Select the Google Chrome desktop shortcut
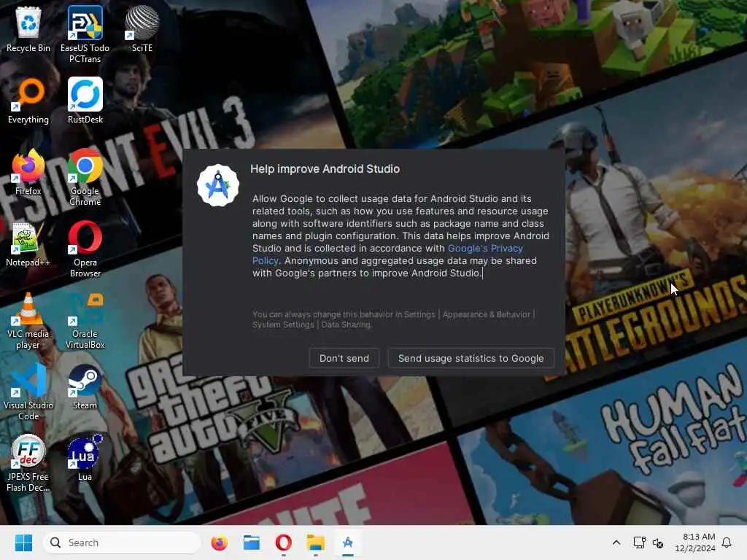This screenshot has width=747, height=560. (x=85, y=177)
